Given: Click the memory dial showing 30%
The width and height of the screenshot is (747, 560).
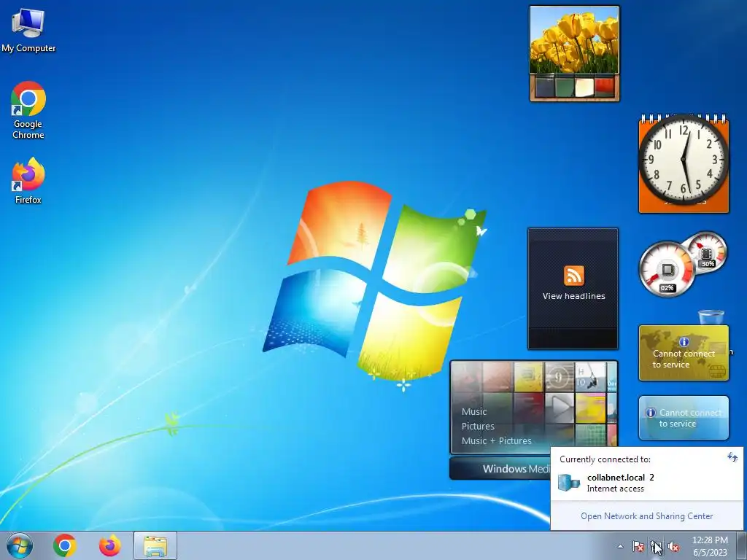Looking at the screenshot, I should pos(706,252).
